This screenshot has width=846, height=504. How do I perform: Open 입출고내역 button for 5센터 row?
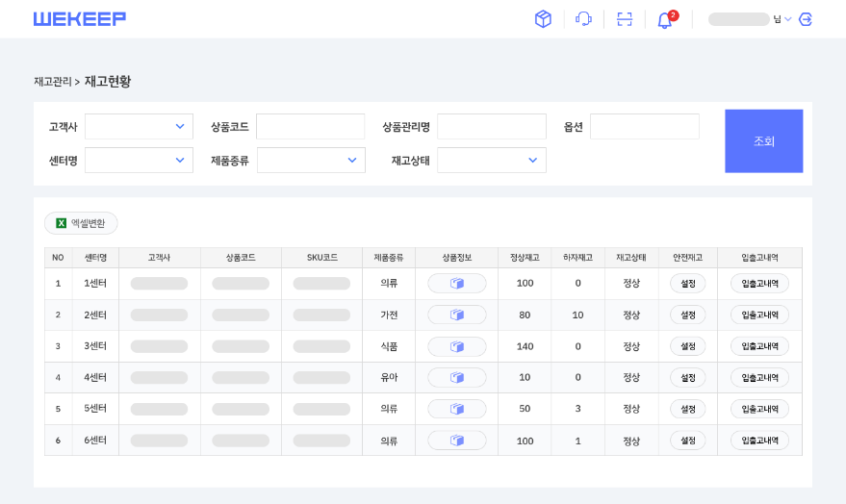759,409
